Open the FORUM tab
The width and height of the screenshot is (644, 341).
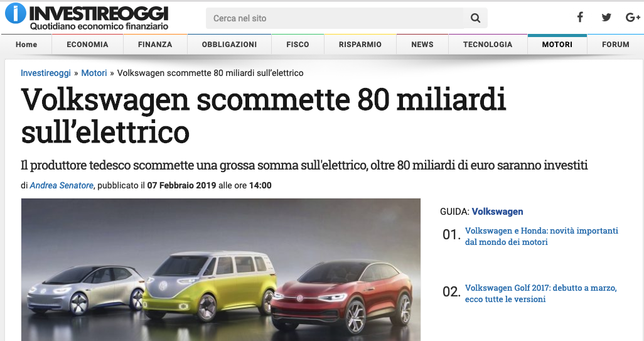616,45
